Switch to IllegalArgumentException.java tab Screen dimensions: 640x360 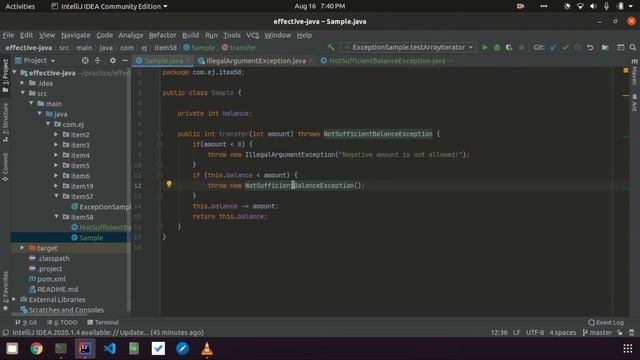point(255,61)
